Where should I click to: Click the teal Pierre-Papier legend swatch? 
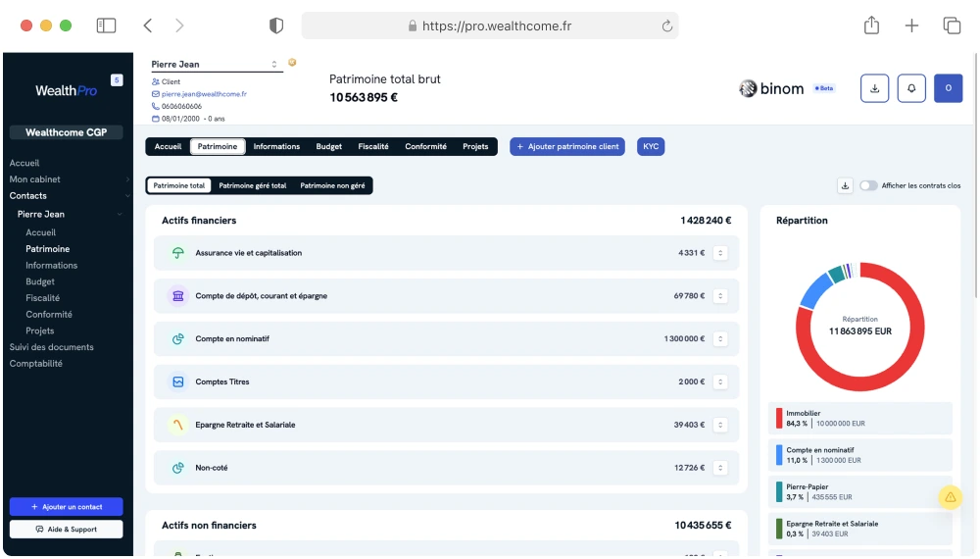(x=779, y=492)
